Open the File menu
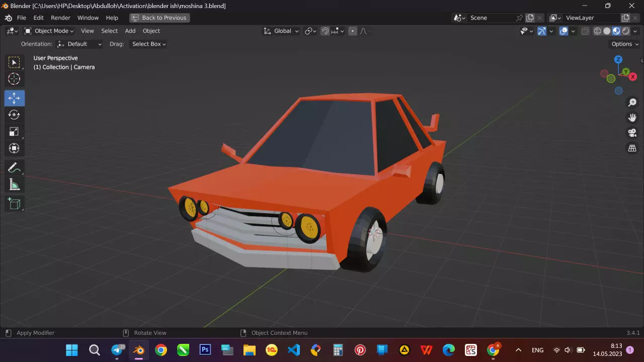 (22, 18)
